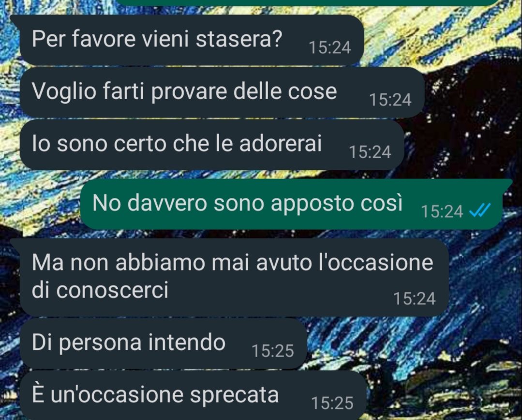Tap the timestamp under 'di conoscerci'
Image resolution: width=522 pixels, height=420 pixels.
(415, 299)
